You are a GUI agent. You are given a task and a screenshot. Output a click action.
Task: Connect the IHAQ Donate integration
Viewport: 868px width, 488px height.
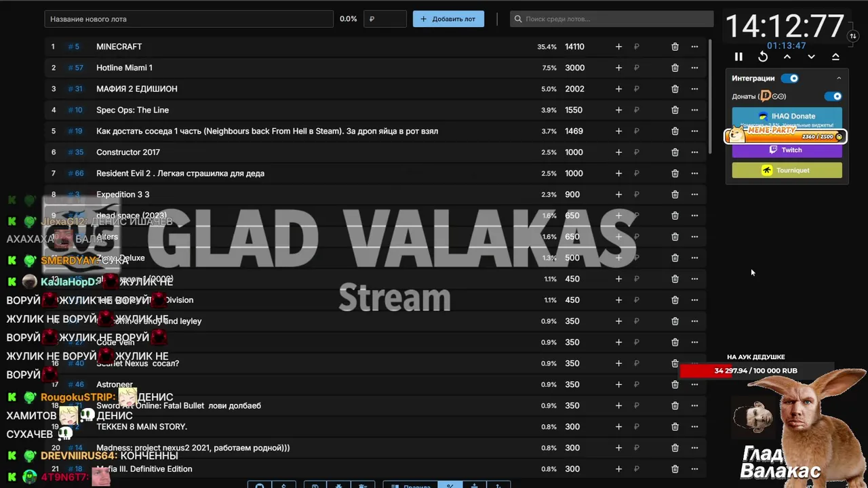point(787,116)
